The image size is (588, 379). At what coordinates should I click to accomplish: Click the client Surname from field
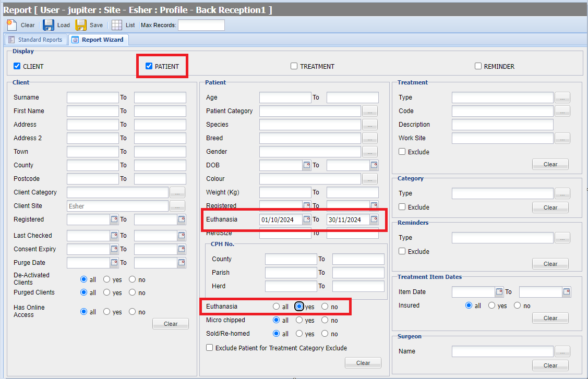point(93,97)
